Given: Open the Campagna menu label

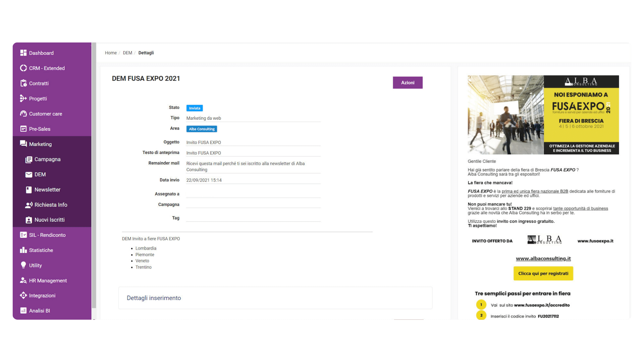Looking at the screenshot, I should click(x=47, y=159).
